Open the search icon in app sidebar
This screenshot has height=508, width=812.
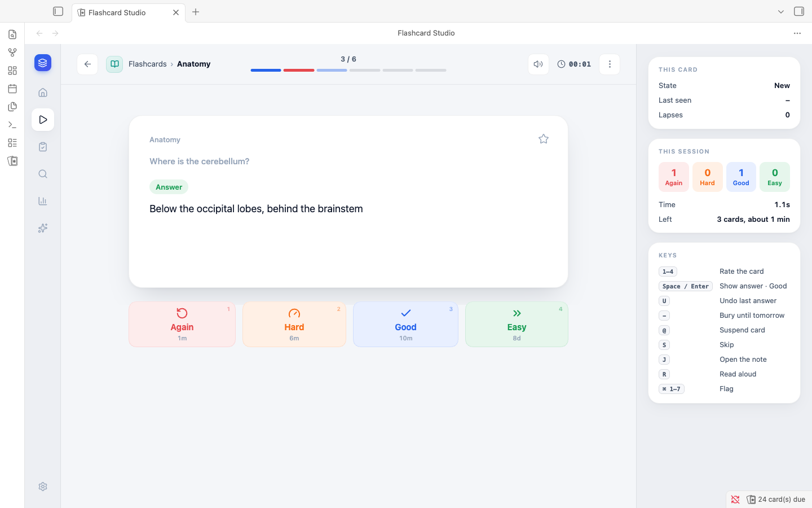(43, 174)
